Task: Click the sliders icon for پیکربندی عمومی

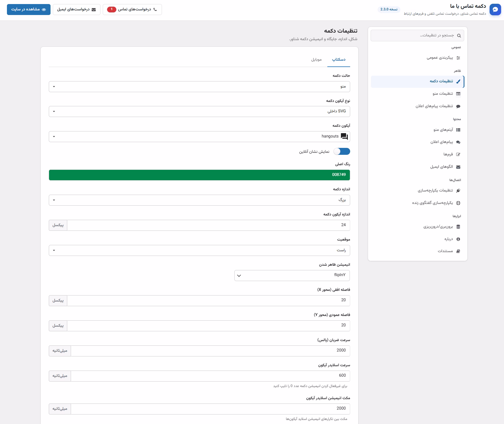Action: point(458,58)
